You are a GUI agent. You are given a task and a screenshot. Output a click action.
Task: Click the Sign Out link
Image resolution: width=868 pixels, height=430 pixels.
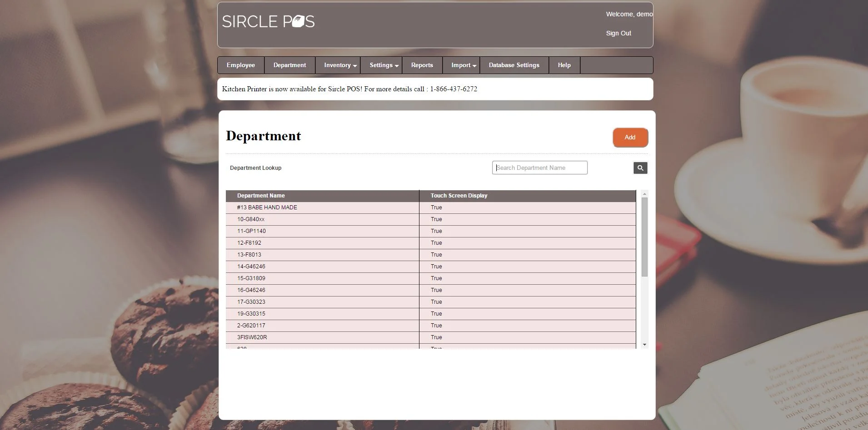619,33
